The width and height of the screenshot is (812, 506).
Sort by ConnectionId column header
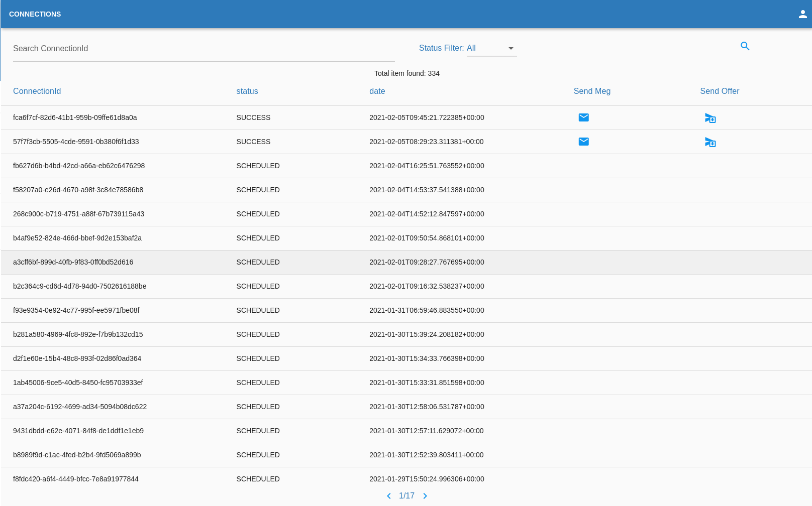(37, 91)
